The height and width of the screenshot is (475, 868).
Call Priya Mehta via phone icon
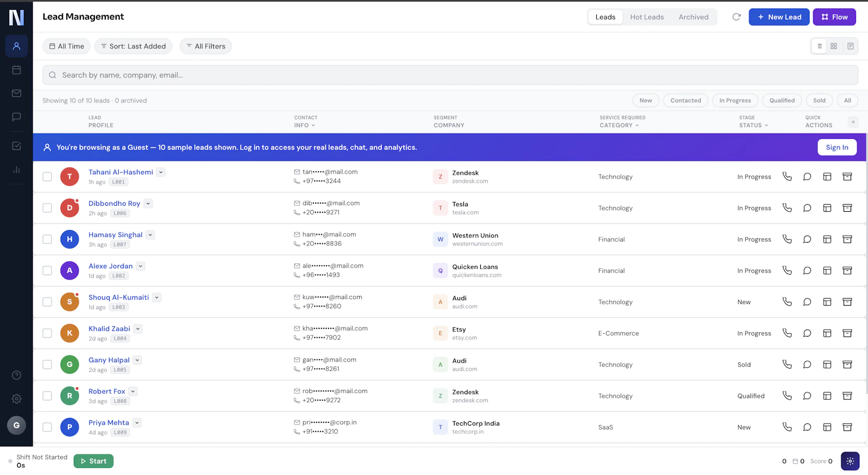(787, 427)
